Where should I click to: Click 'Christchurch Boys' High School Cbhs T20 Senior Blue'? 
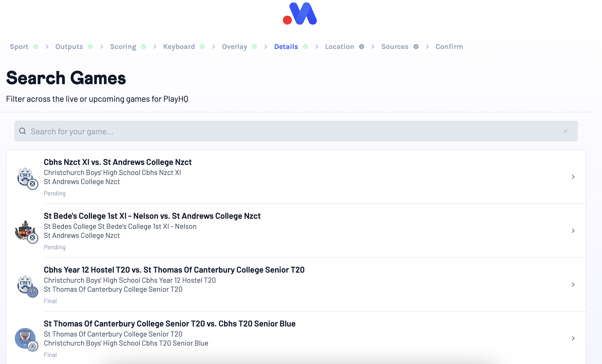(126, 343)
